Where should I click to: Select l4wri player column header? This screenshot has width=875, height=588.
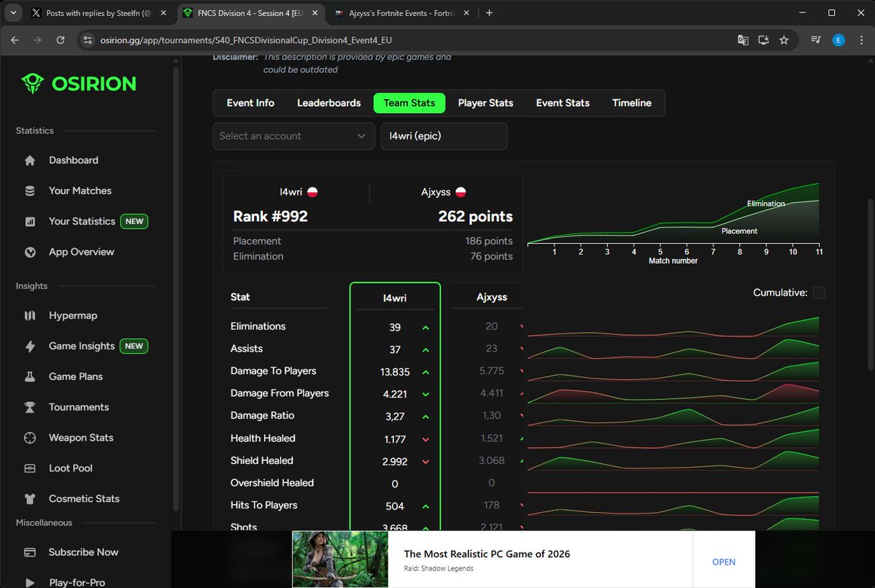395,298
